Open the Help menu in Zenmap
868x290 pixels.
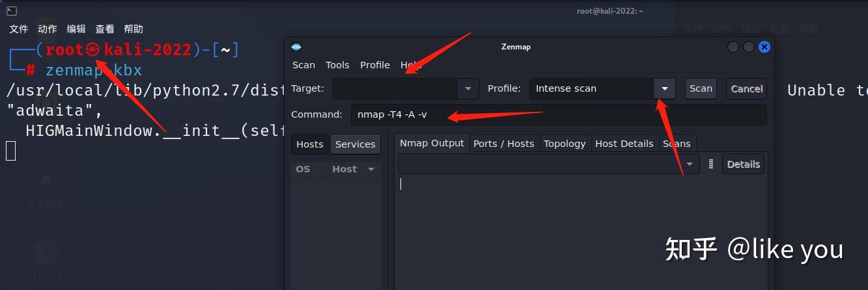[x=410, y=65]
